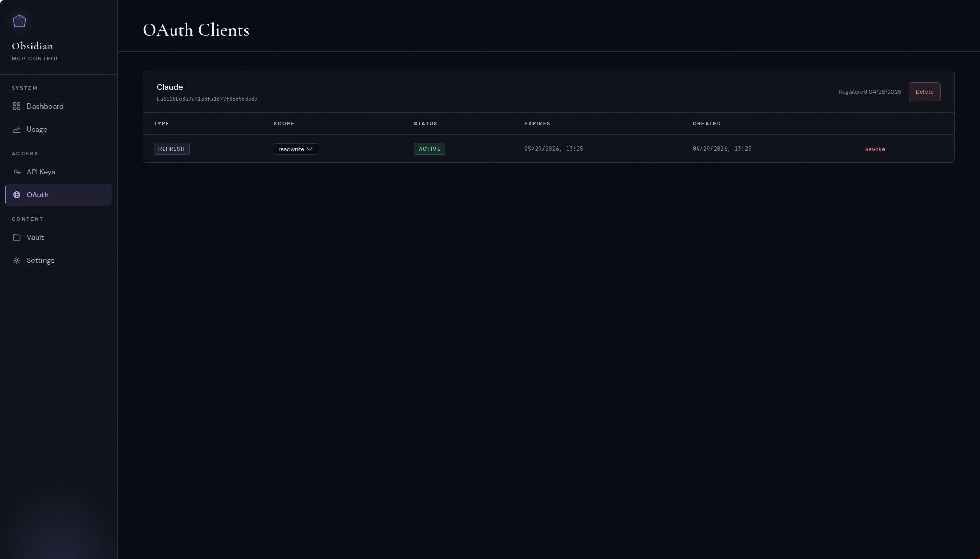Revoke the Claude refresh token
This screenshot has width=980, height=559.
(x=875, y=149)
